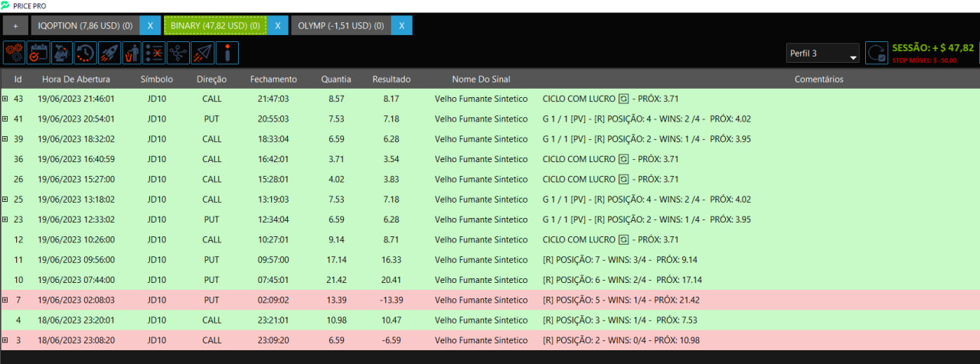Viewport: 980px width, 364px height.
Task: Click the operator person icon in toolbar
Action: pyautogui.click(x=62, y=53)
